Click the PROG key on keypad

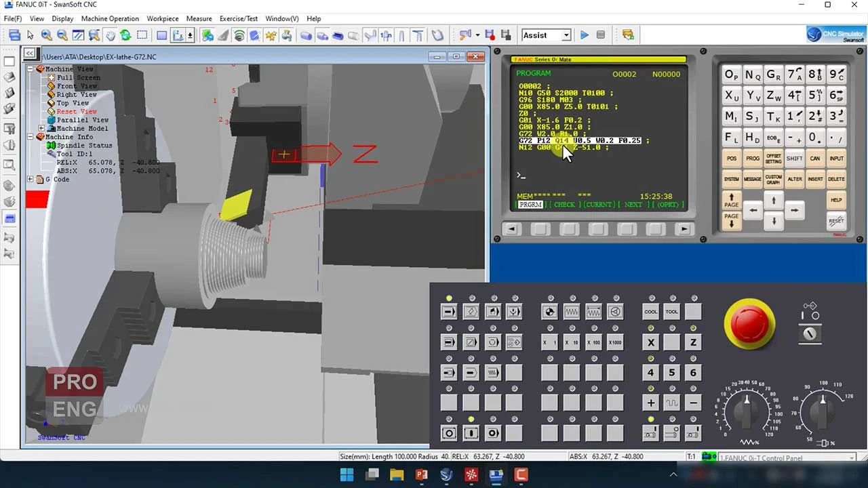[753, 158]
